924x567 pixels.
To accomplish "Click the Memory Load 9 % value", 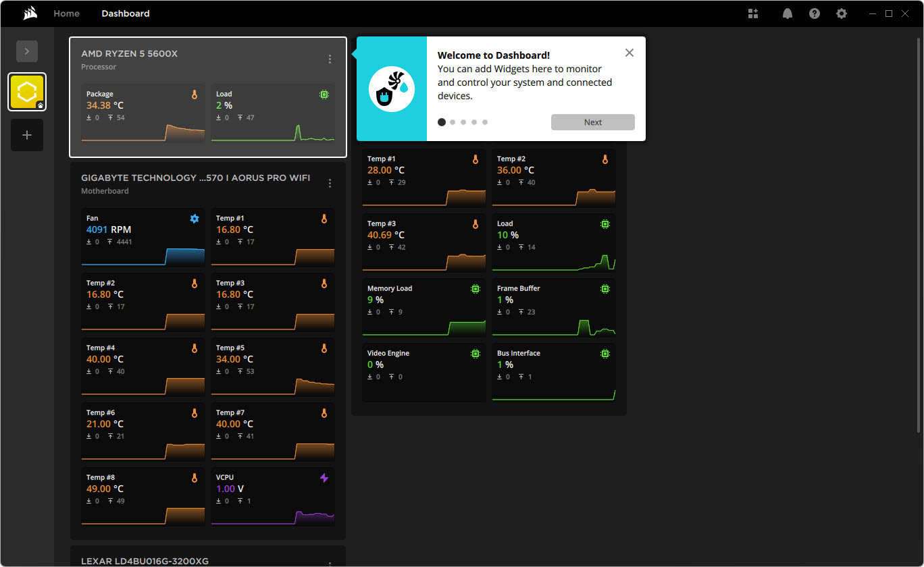I will tap(376, 300).
